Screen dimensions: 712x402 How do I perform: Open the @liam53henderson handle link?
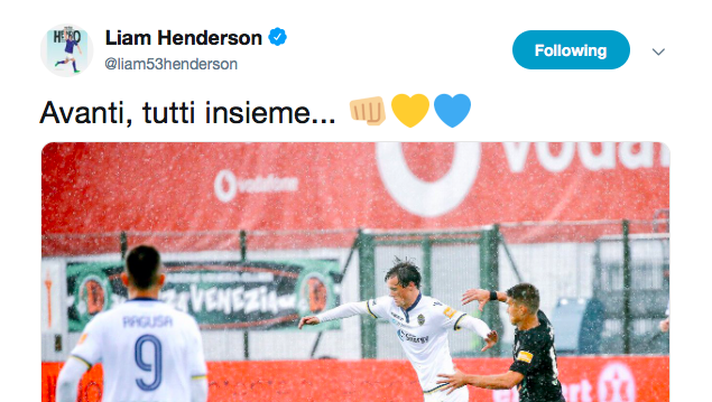point(171,64)
